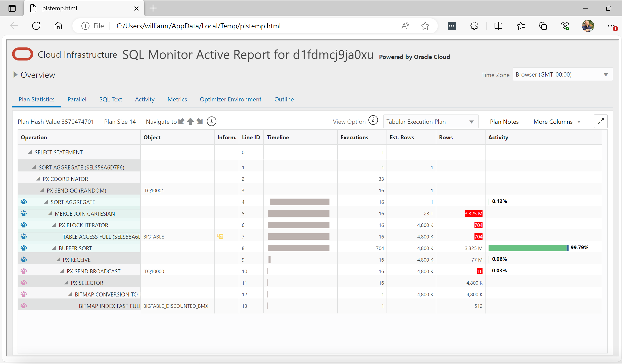
Task: Click the 0.12% activity value
Action: 499,201
